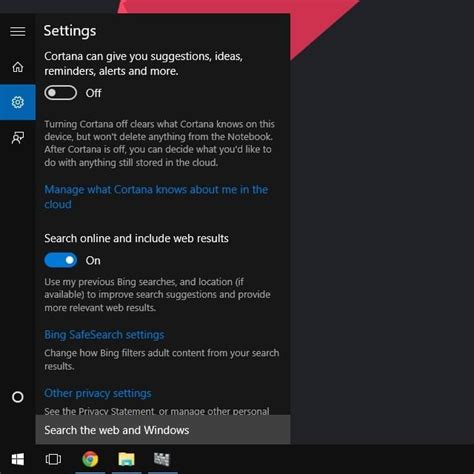Open the Windows Start button

[18, 459]
